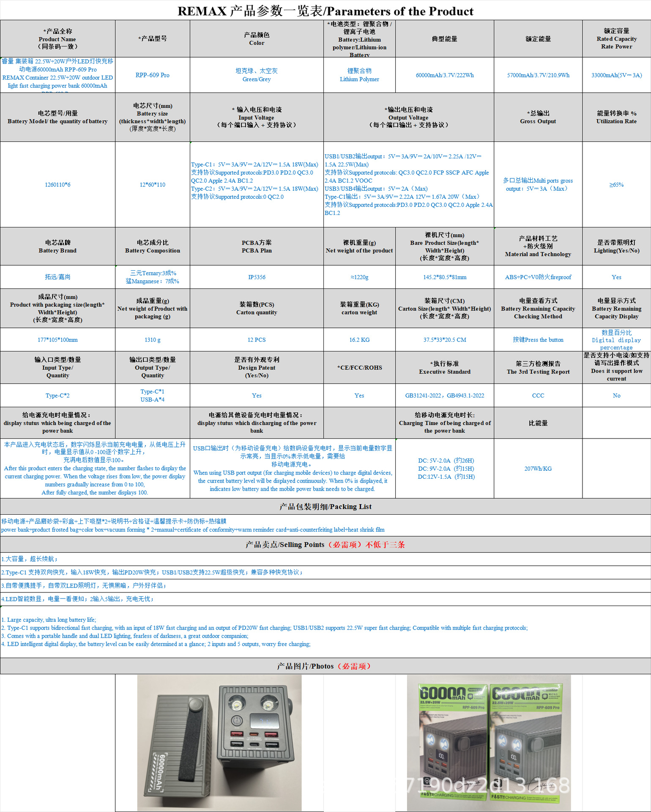Image resolution: width=651 pixels, height=812 pixels.
Task: Click the material cell "ABS+PC+V0防火fireproof"
Action: [538, 277]
